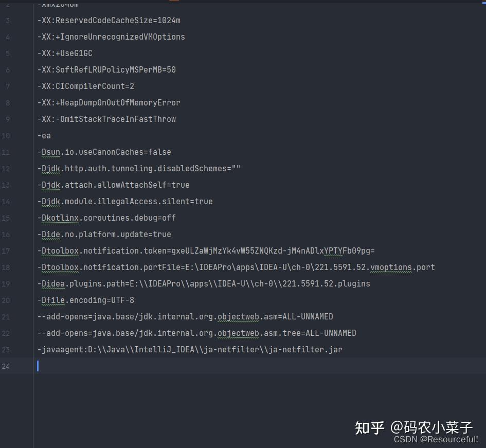The height and width of the screenshot is (448, 486).
Task: Click the -ea option line
Action: (x=44, y=136)
